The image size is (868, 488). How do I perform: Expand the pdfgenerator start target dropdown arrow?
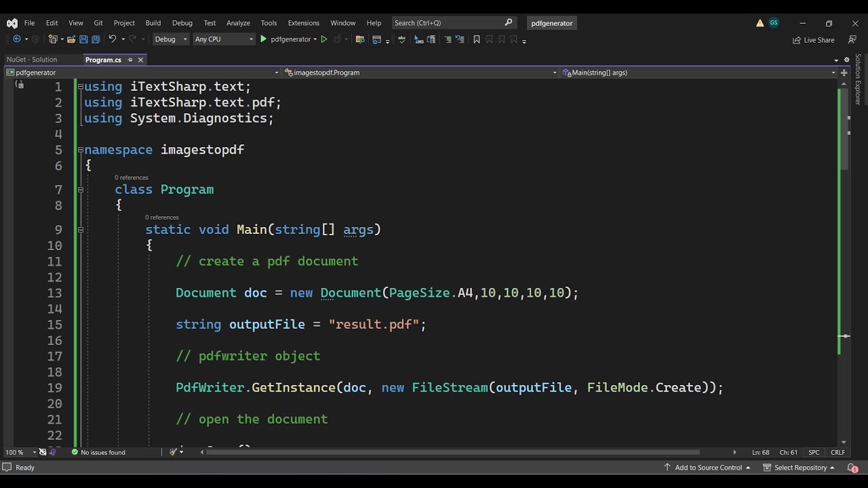315,39
